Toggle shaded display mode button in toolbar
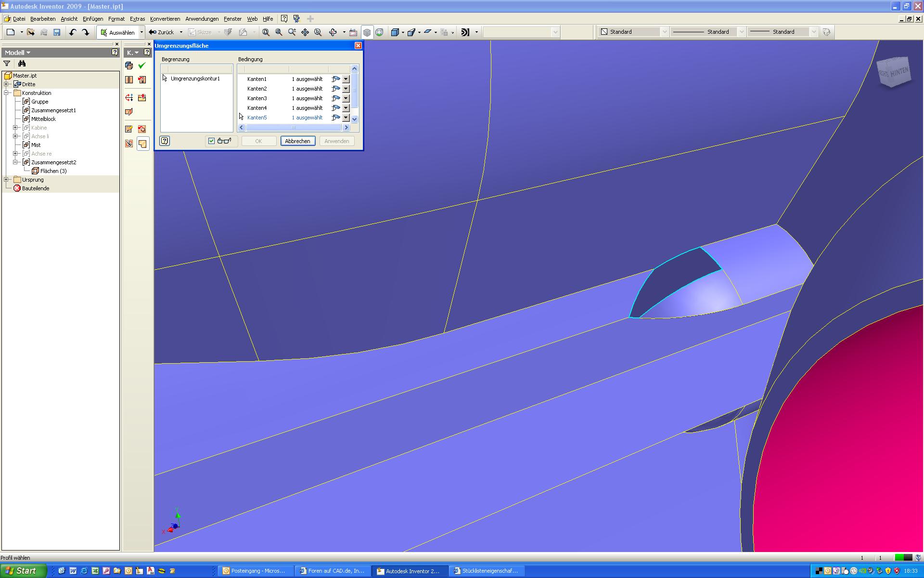The image size is (924, 578). click(x=367, y=32)
